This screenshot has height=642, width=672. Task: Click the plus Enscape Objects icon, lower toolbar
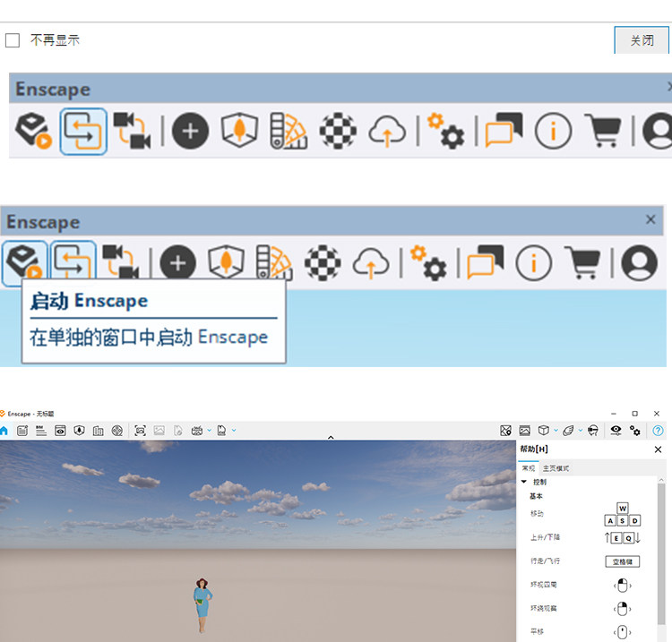tap(178, 263)
